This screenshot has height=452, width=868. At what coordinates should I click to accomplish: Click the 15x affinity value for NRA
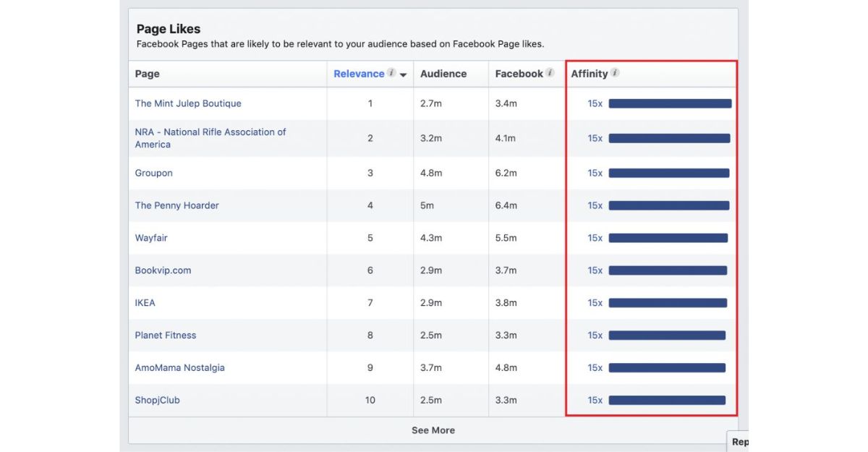595,138
